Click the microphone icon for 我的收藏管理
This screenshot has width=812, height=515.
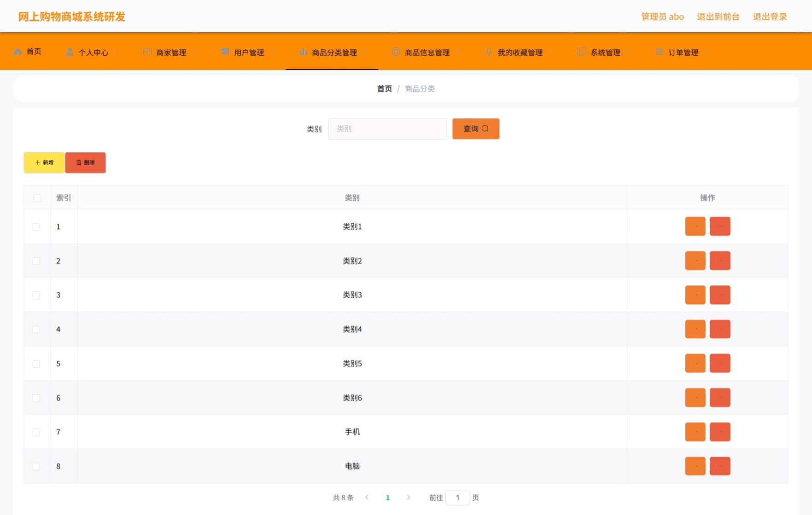(x=489, y=52)
